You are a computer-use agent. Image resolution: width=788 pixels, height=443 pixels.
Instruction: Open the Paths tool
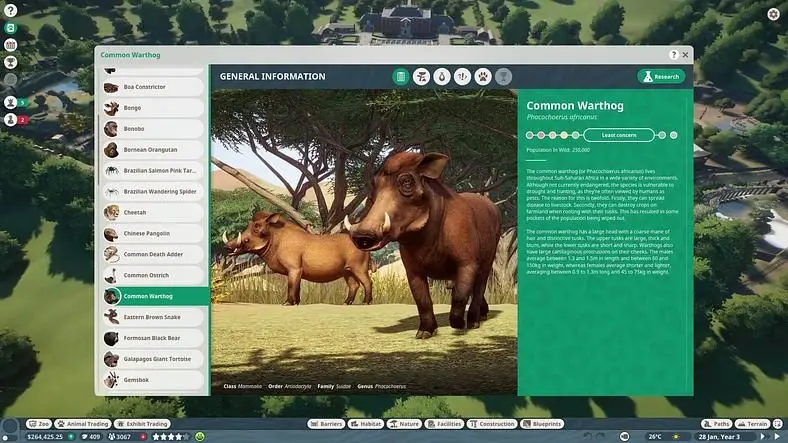(x=716, y=424)
